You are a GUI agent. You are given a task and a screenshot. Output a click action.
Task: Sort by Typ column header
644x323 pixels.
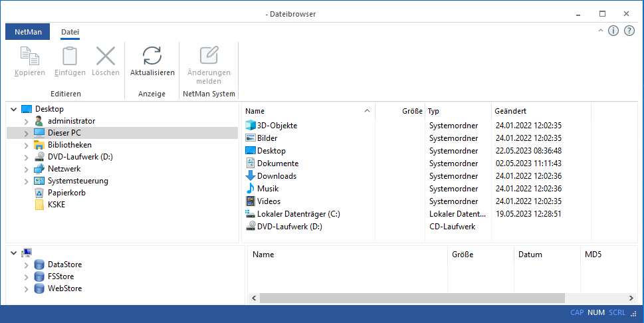[x=459, y=111]
